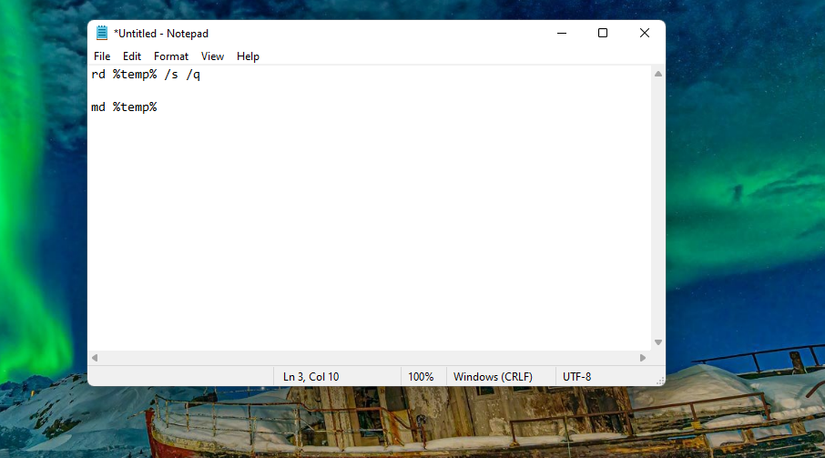Image resolution: width=825 pixels, height=458 pixels.
Task: Click the vertical scrollbar up arrow
Action: [658, 74]
